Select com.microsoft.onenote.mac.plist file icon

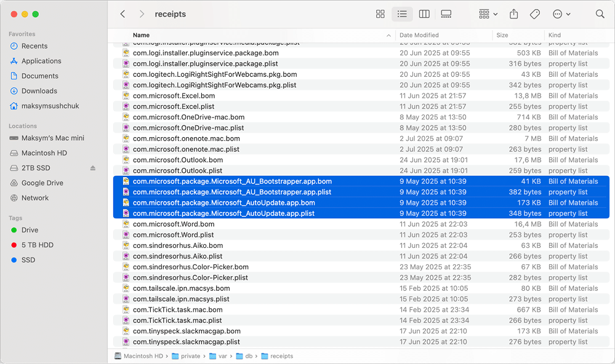point(126,149)
